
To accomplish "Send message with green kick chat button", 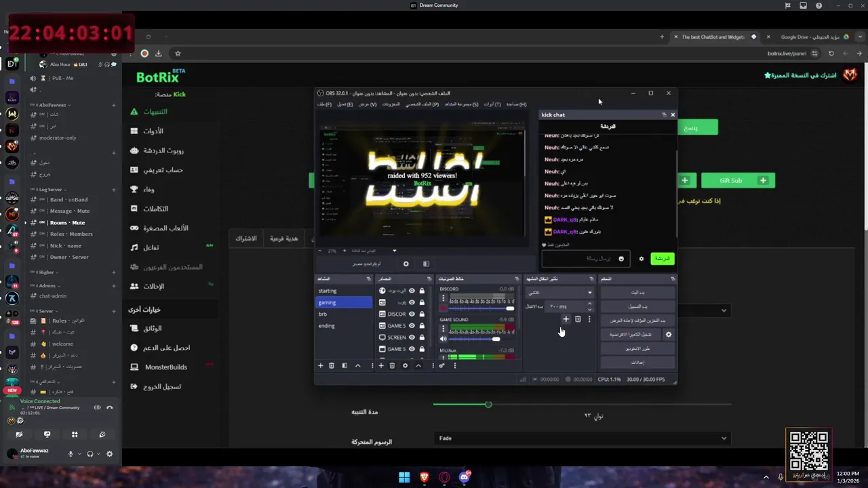I will pyautogui.click(x=662, y=259).
